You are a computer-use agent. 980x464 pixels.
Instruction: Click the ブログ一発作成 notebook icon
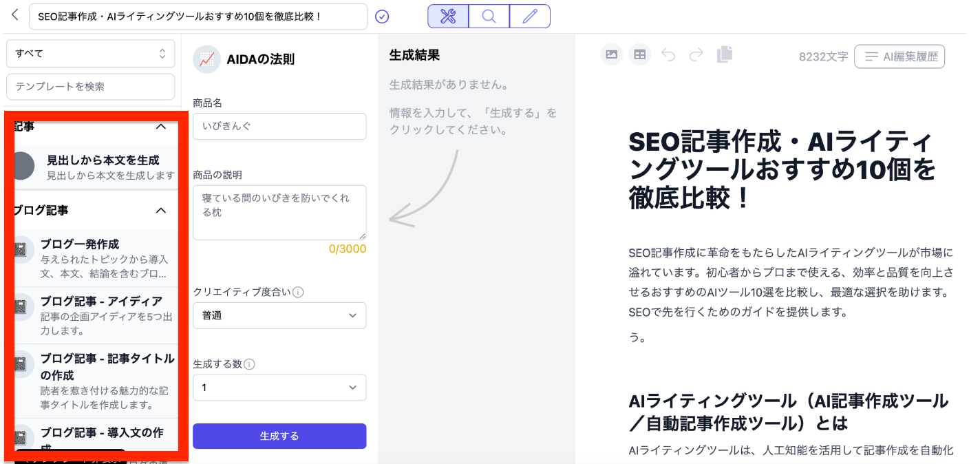pos(22,250)
